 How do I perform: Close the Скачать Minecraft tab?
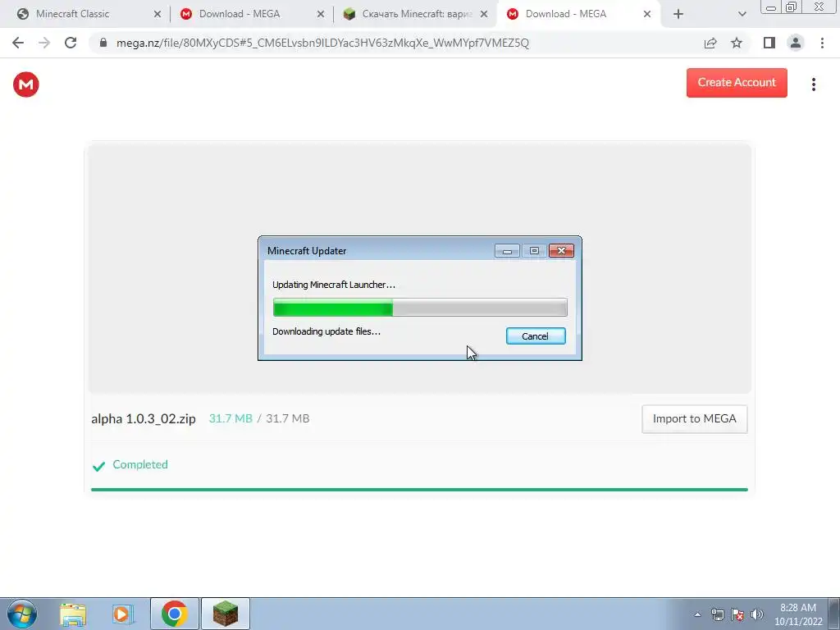[484, 15]
